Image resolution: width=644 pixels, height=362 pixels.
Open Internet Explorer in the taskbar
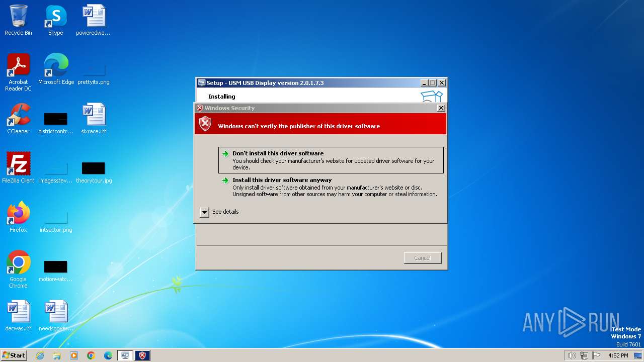pos(40,355)
